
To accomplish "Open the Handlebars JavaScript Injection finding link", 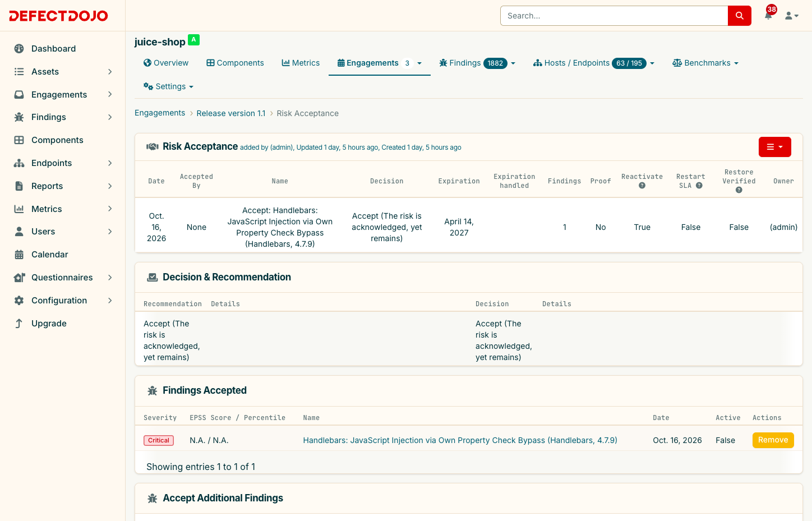I will (460, 440).
